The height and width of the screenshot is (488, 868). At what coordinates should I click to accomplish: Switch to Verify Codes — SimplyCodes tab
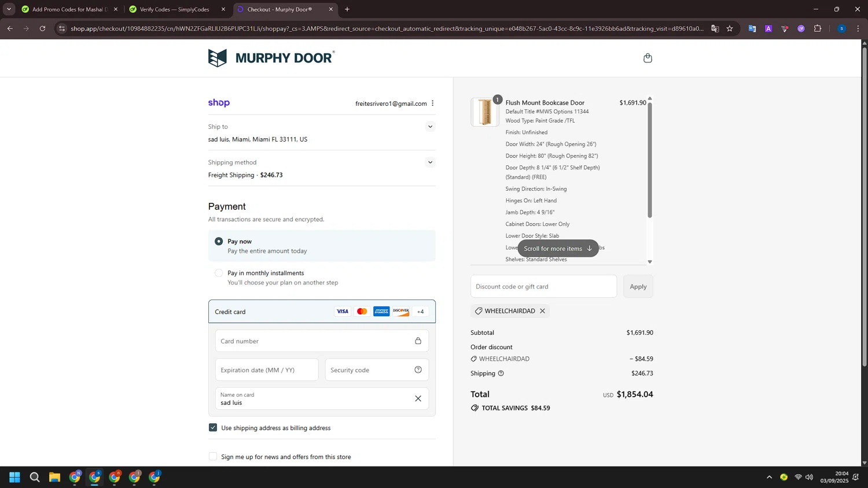(177, 9)
